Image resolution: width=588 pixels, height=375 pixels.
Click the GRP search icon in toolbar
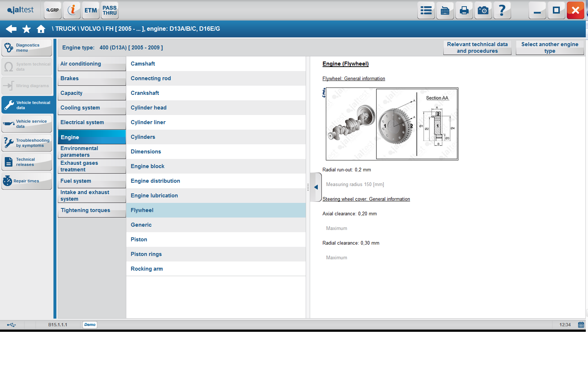(x=53, y=10)
